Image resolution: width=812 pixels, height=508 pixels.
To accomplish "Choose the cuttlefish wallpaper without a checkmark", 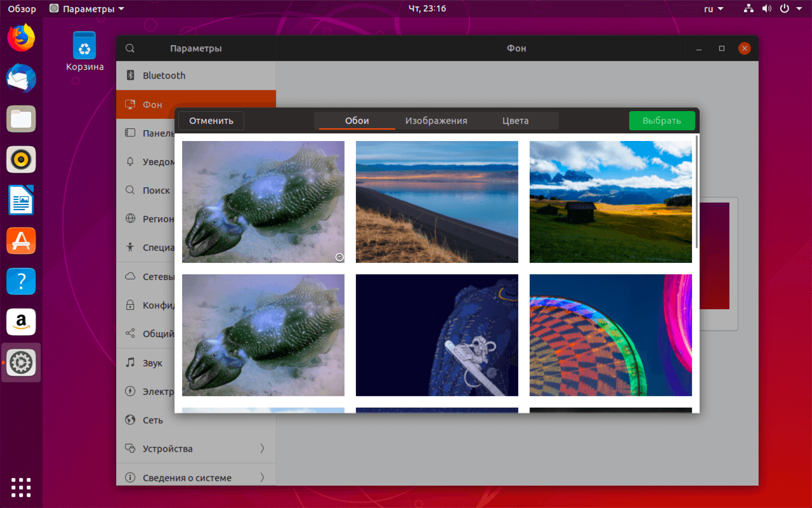I will (x=263, y=335).
